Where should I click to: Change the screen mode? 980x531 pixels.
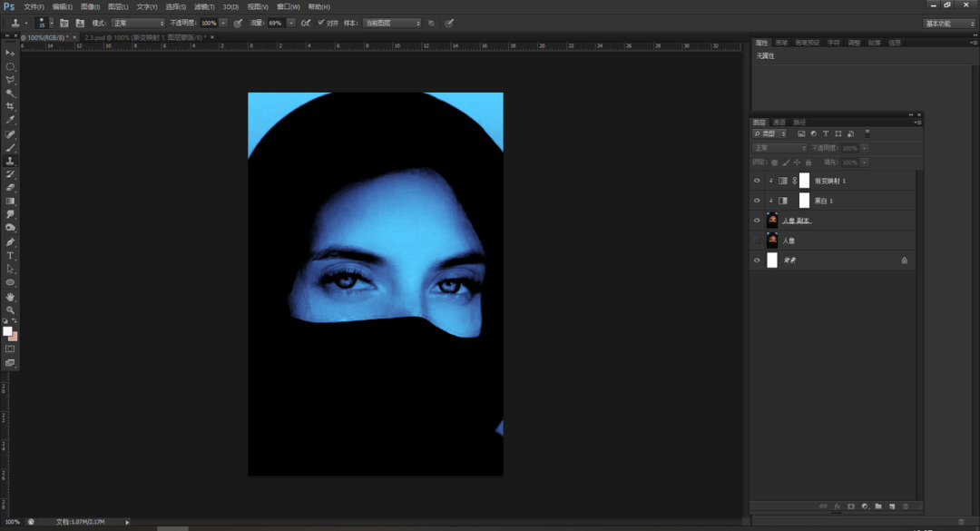[10, 363]
